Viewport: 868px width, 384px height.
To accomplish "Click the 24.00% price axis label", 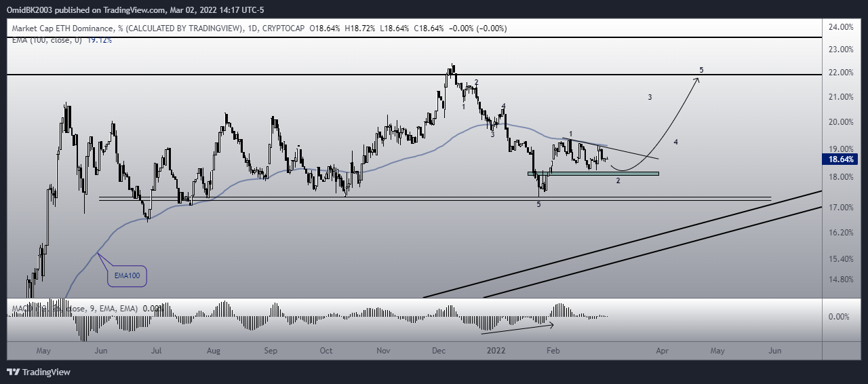I will [842, 27].
